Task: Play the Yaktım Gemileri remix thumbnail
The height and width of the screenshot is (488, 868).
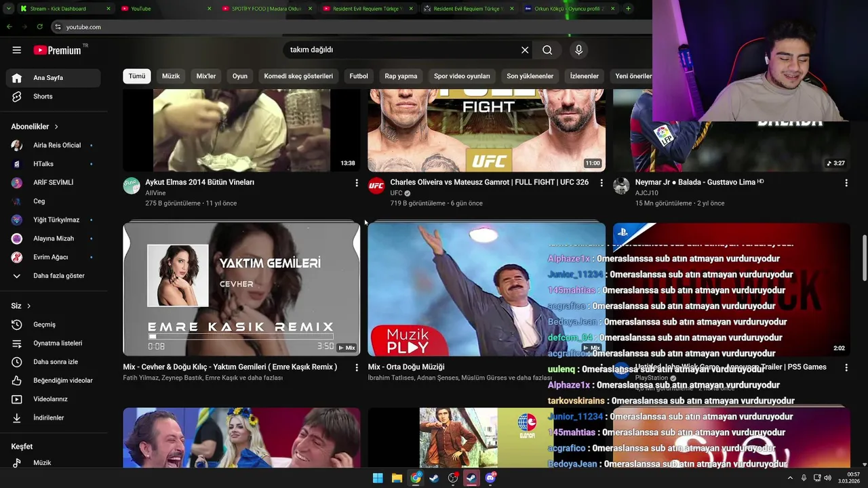Action: tap(241, 289)
